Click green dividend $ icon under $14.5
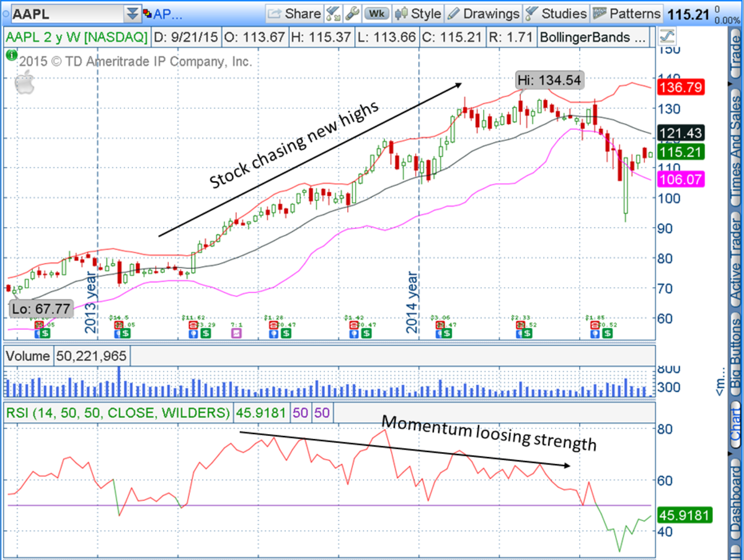This screenshot has height=560, width=744. [126, 333]
